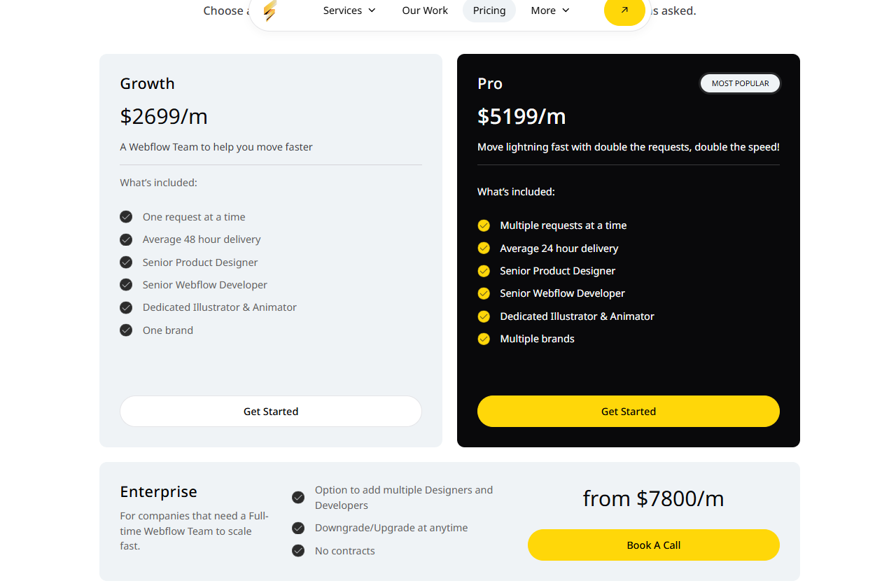Viewport: 889px width, 588px height.
Task: Click yellow checkmark beside Average 24 hour delivery
Action: [484, 248]
